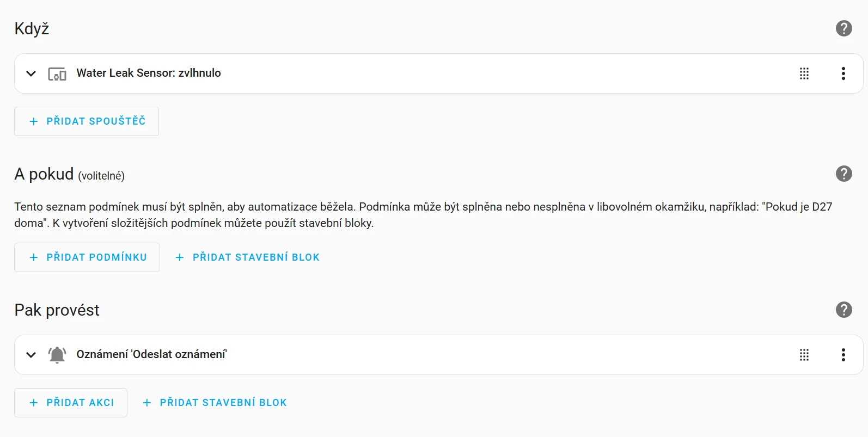Click the 'Water Leak Sensor: zvlhnulo' title
Viewport: 868px width, 437px height.
coord(149,73)
